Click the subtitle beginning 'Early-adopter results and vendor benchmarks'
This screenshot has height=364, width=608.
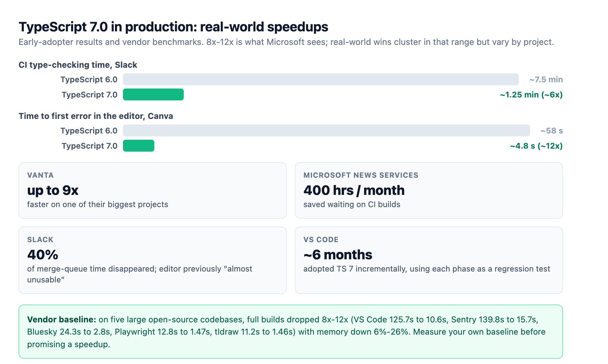(x=286, y=42)
